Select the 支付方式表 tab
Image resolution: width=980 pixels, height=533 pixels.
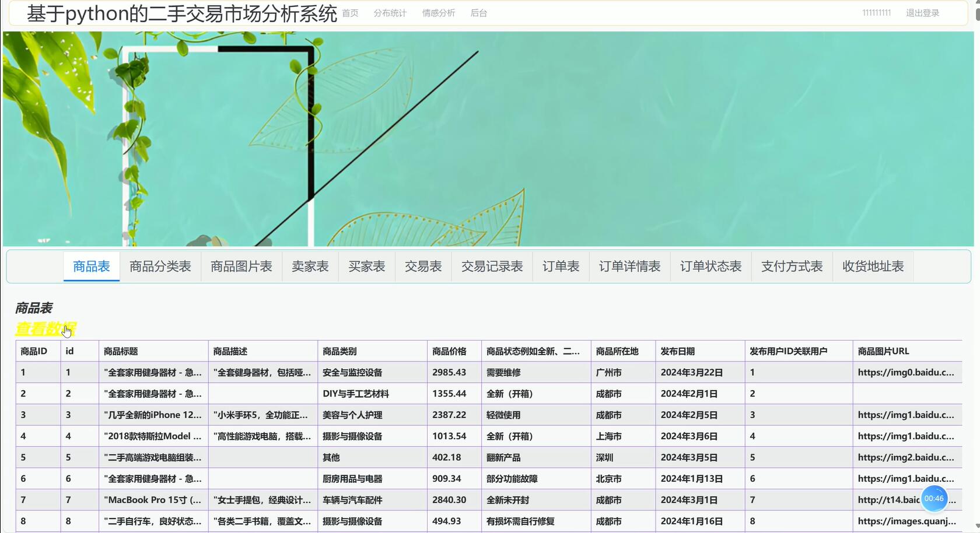click(791, 266)
